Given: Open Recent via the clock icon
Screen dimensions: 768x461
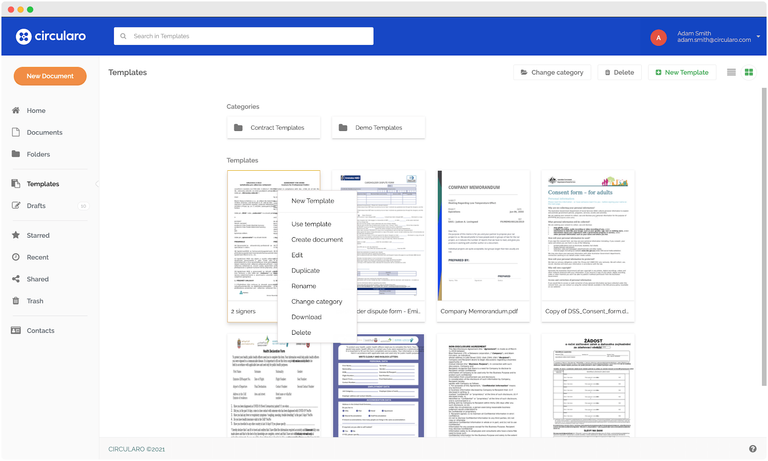Looking at the screenshot, I should [x=16, y=257].
